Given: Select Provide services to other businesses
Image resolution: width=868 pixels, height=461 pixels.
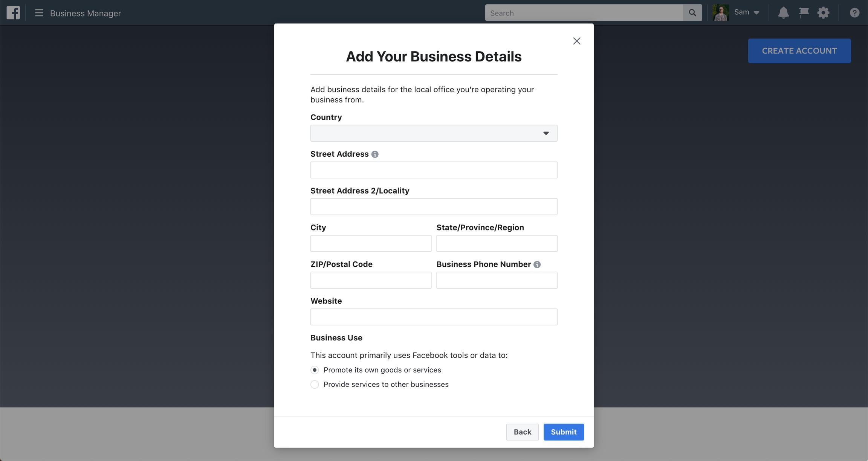Looking at the screenshot, I should [315, 385].
